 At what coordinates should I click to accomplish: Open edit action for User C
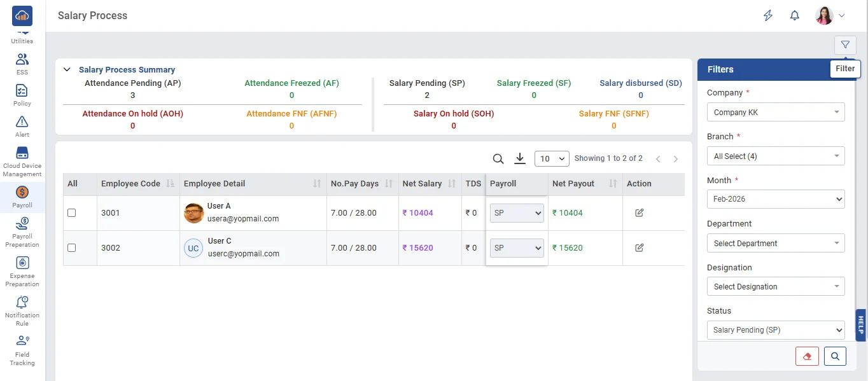(x=639, y=248)
